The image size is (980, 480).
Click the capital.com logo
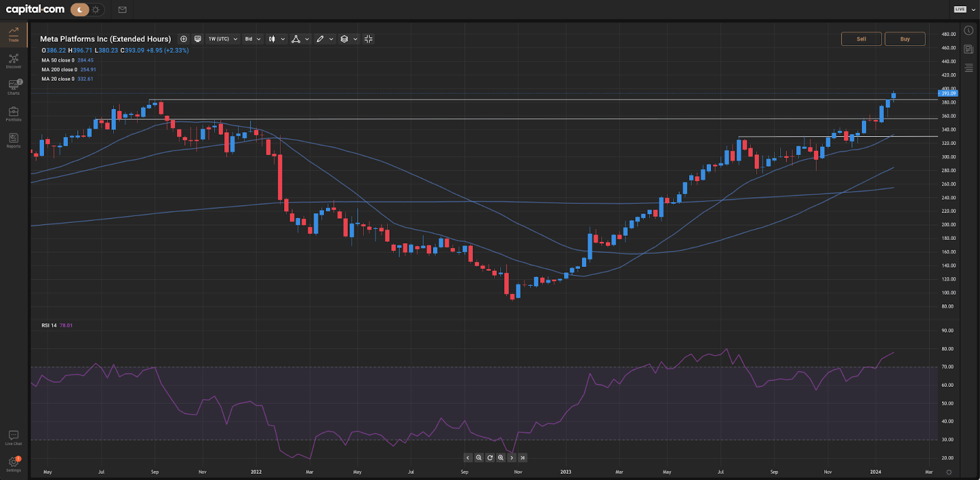pyautogui.click(x=35, y=9)
